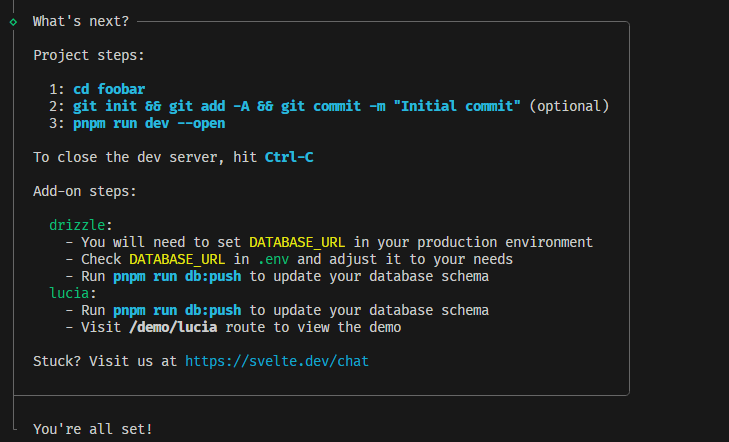Viewport: 729px width, 442px height.
Task: Click DATABASE_URL in the production environment line
Action: click(x=297, y=242)
